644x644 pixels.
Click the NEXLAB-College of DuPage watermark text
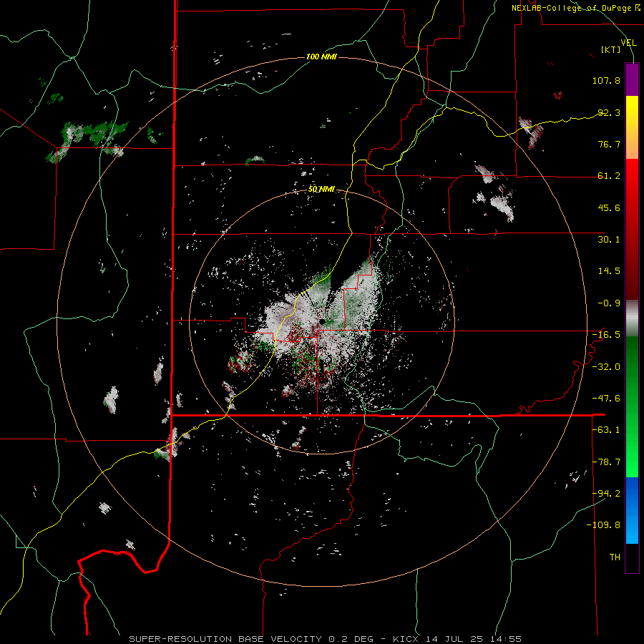pos(575,8)
